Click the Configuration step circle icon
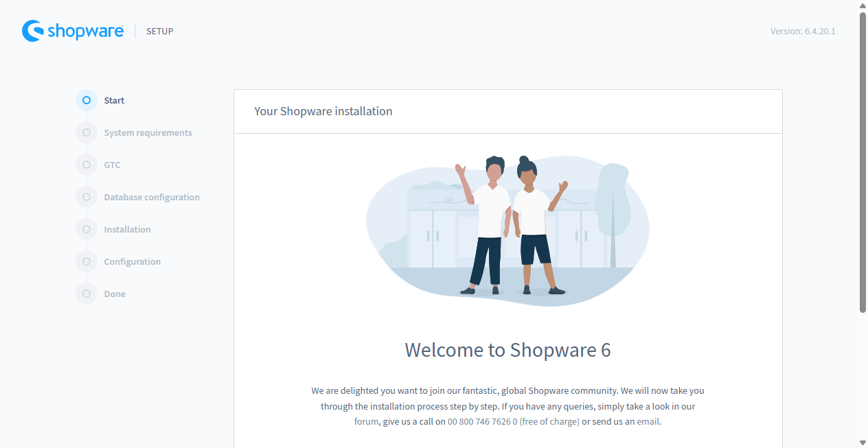This screenshot has height=448, width=868. pos(87,261)
